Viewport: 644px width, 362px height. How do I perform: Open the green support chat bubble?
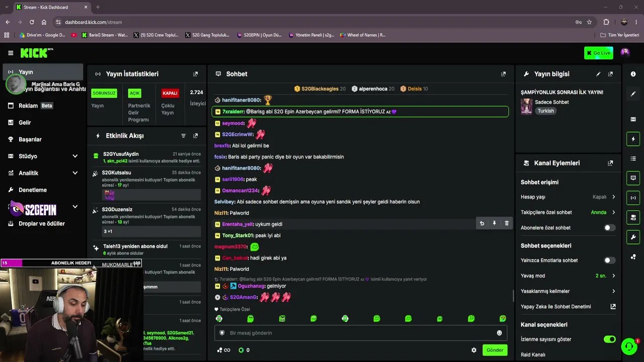(x=629, y=346)
